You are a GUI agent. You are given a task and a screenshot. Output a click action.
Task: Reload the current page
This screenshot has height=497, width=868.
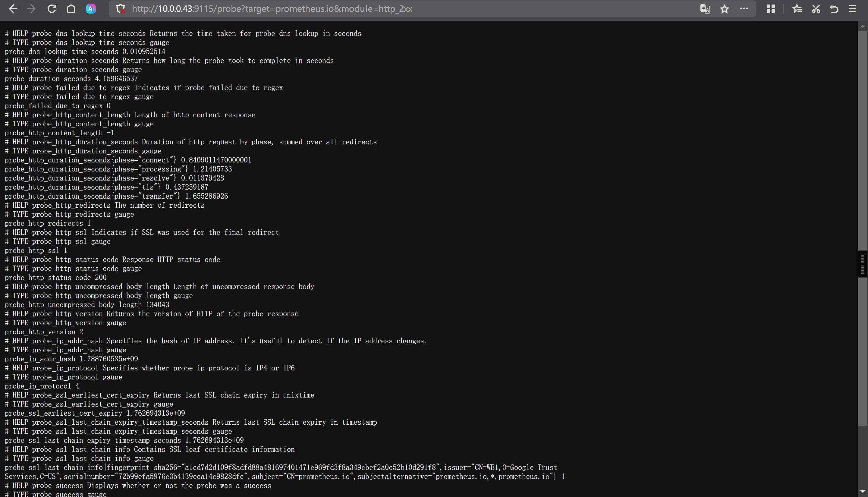(52, 9)
